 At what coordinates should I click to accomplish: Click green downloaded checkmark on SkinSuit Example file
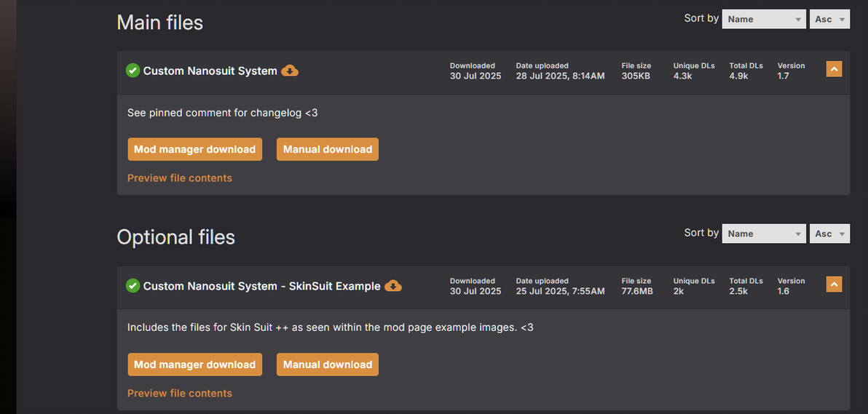coord(133,286)
